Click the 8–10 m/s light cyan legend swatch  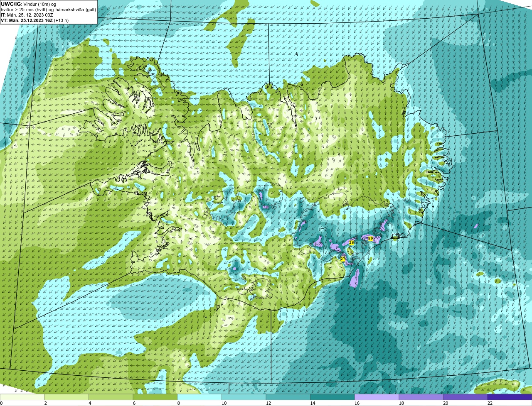[x=199, y=397]
